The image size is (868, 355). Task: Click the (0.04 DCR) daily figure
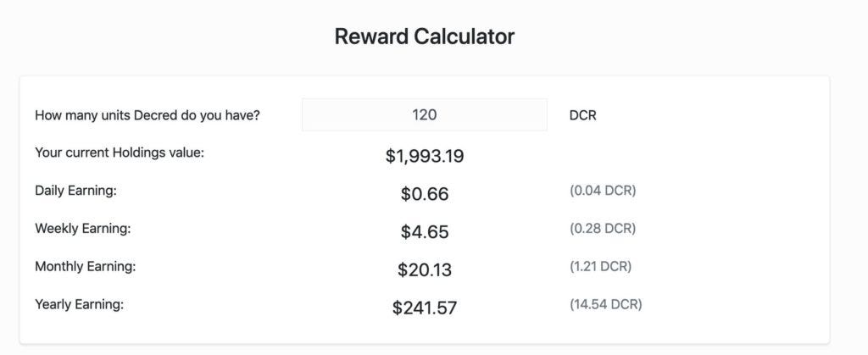coord(602,191)
